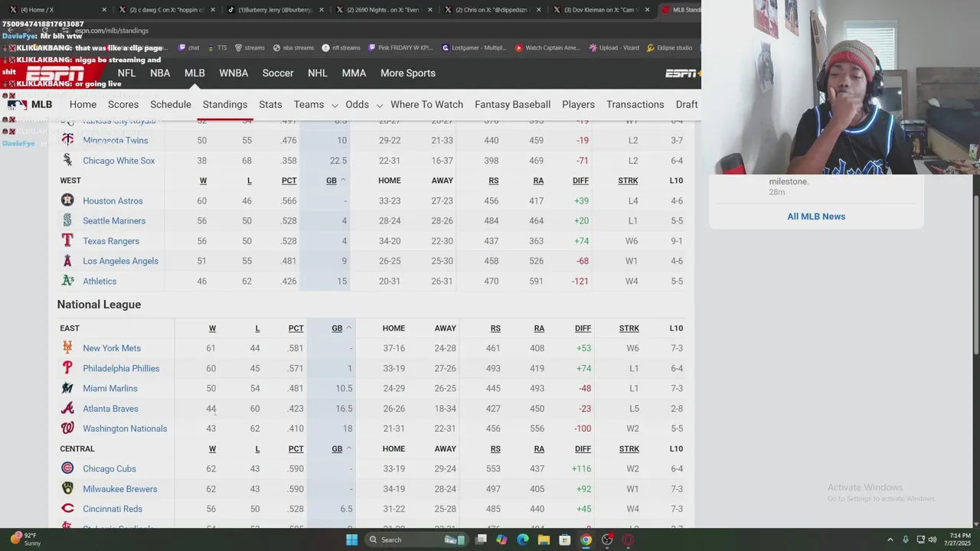Switch to the Burberry Jerry TikTok tab
980x551 pixels.
[276, 10]
